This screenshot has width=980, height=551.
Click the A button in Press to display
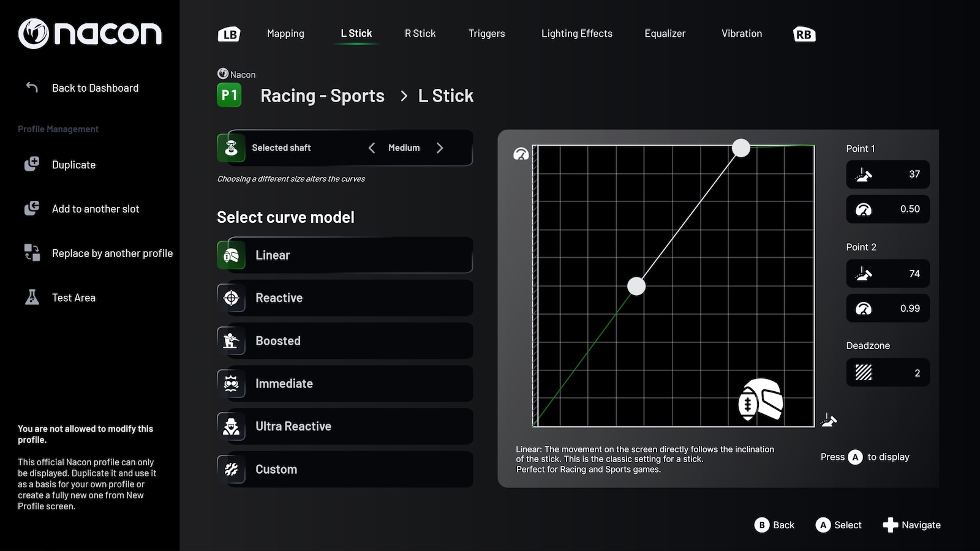tap(856, 457)
